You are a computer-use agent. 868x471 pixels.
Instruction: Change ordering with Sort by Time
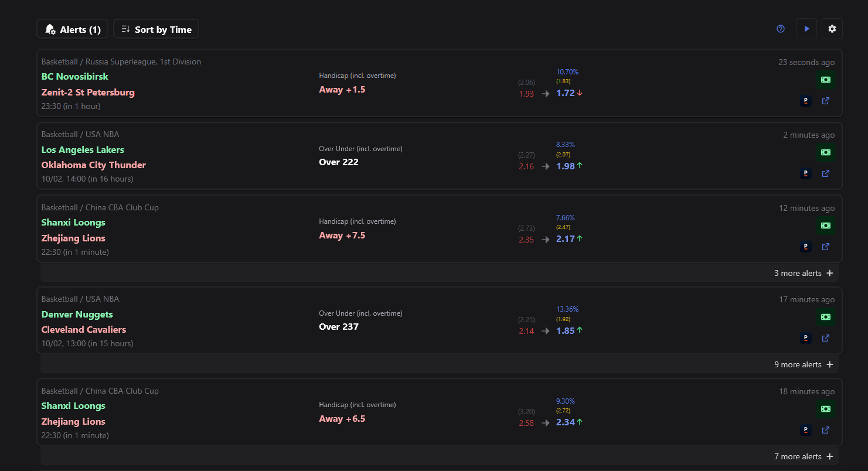tap(156, 29)
